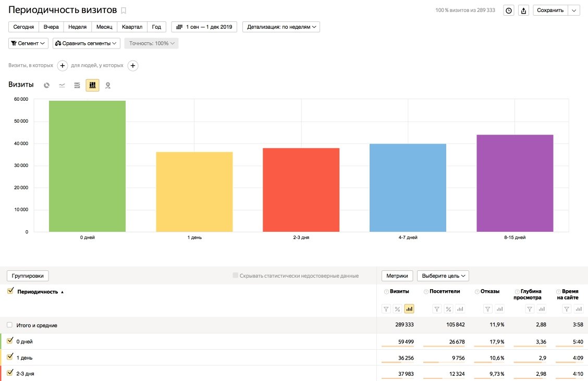Open the Сегмент dropdown
This screenshot has width=588, height=381.
point(28,43)
